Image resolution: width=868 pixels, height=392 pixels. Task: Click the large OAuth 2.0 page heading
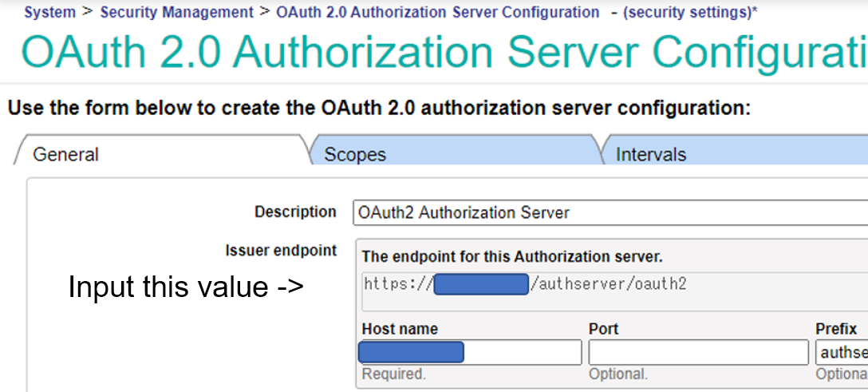[x=444, y=52]
